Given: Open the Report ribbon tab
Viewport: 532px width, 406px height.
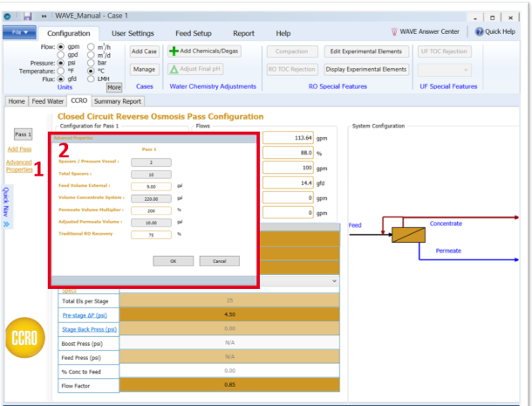Looking at the screenshot, I should pyautogui.click(x=243, y=33).
